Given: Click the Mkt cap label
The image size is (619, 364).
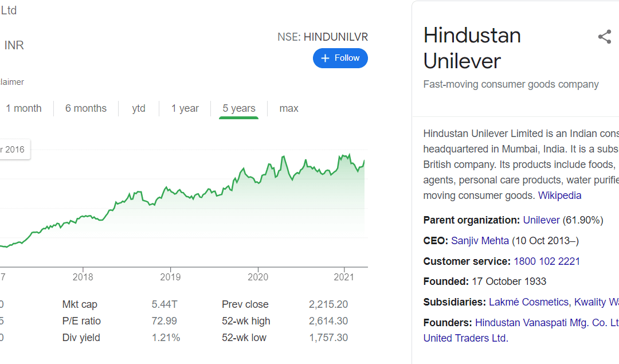Looking at the screenshot, I should tap(80, 304).
